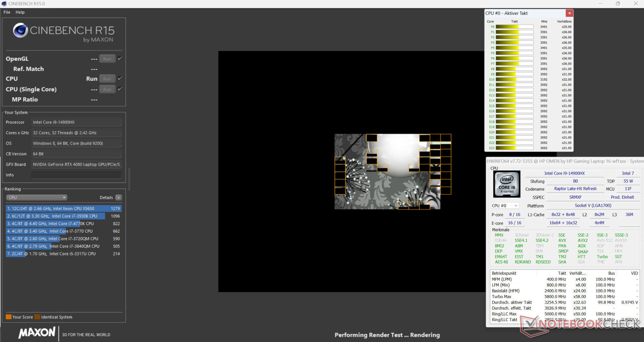Image resolution: width=644 pixels, height=342 pixels.
Task: Click the Cinebench R15 sphere logo
Action: click(x=20, y=30)
